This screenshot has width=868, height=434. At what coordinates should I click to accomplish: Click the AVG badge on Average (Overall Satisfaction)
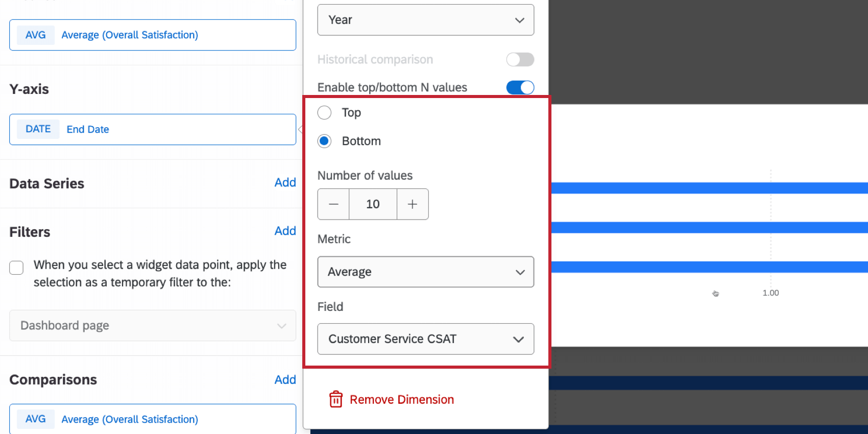point(35,35)
